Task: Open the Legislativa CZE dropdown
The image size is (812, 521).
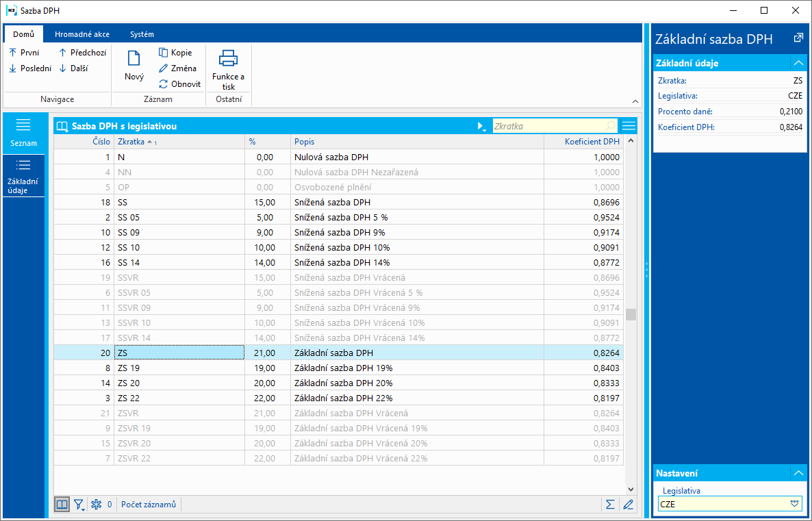Action: coord(794,504)
